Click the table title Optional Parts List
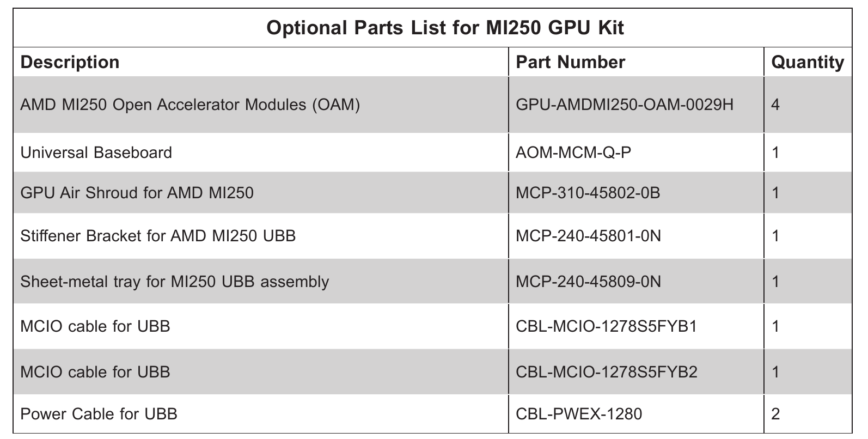 (x=445, y=27)
